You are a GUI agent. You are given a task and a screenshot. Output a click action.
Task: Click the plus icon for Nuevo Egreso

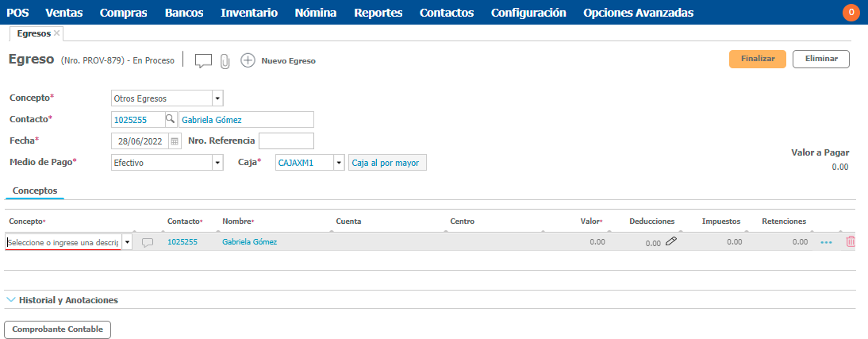248,60
